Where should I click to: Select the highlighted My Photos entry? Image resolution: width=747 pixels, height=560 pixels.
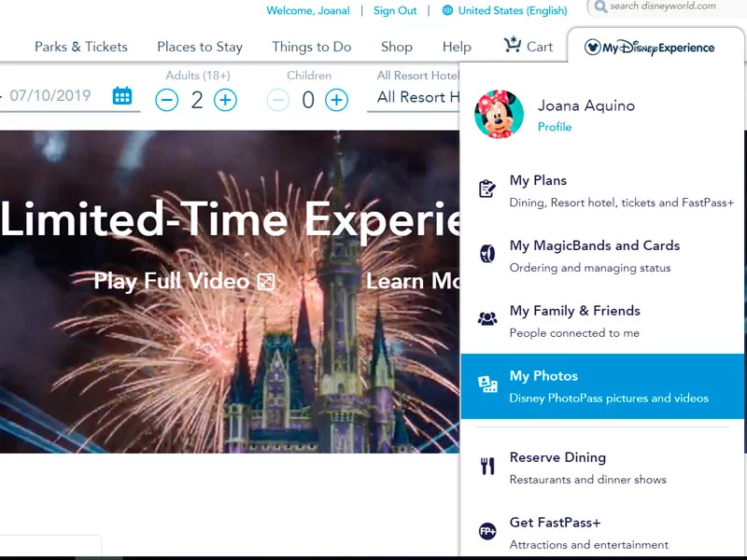click(x=602, y=386)
